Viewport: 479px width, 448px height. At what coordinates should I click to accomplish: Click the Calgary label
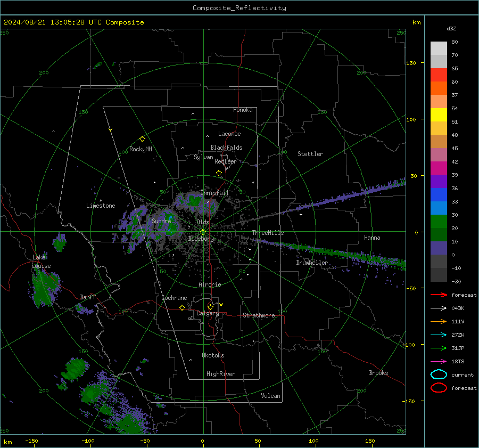click(208, 313)
